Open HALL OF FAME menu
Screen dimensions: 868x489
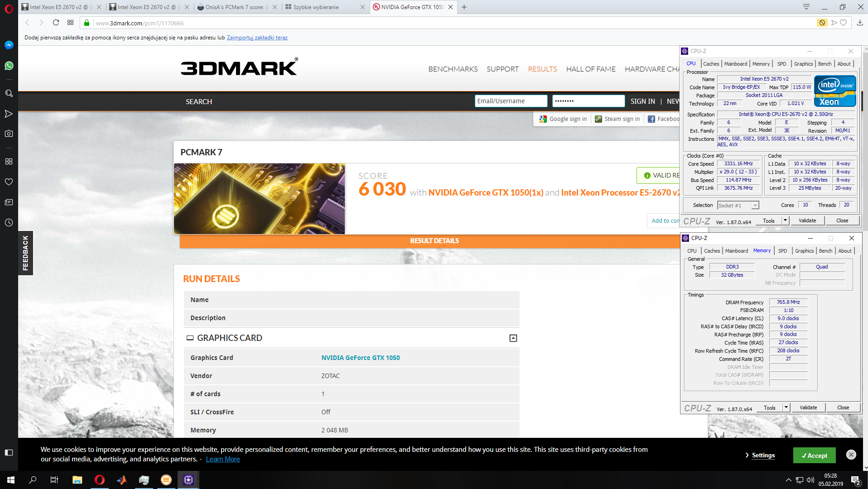click(591, 69)
